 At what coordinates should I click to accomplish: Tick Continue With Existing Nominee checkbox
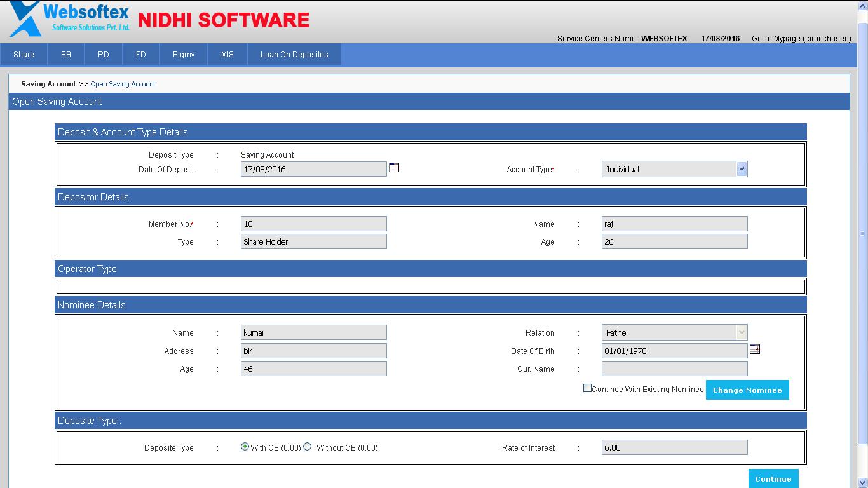(587, 388)
